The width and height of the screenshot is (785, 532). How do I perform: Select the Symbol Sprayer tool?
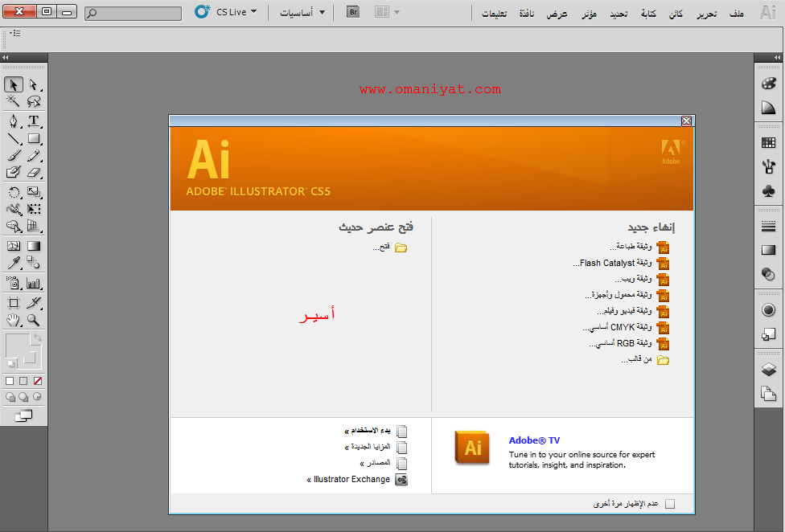14,283
